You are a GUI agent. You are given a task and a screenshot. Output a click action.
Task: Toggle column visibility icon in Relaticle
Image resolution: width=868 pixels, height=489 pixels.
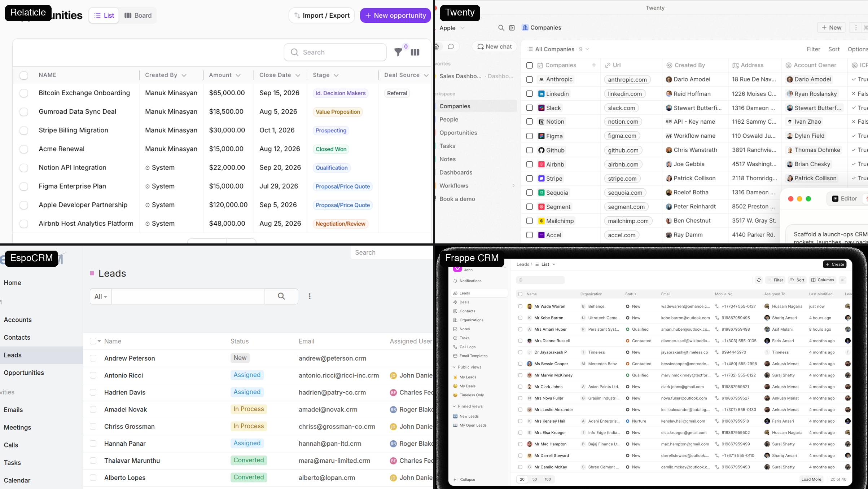(415, 52)
